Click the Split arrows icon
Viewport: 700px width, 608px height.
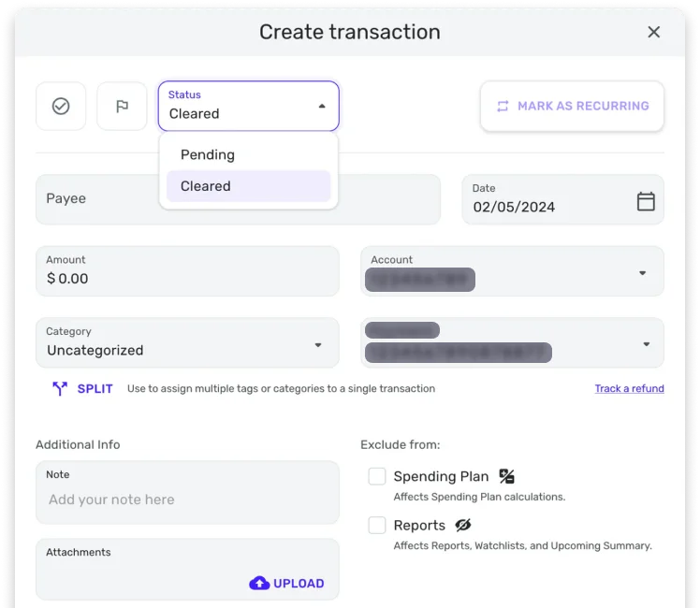(60, 389)
